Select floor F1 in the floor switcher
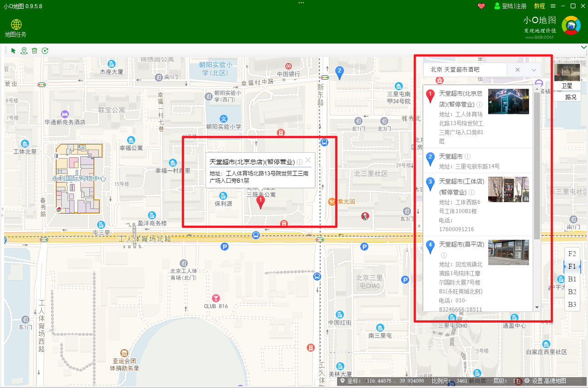The image size is (588, 388). click(572, 267)
